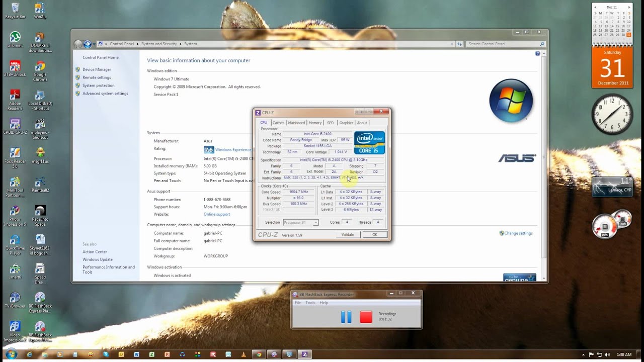
Task: Select the Memory tab in CPU-Z
Action: pos(315,123)
